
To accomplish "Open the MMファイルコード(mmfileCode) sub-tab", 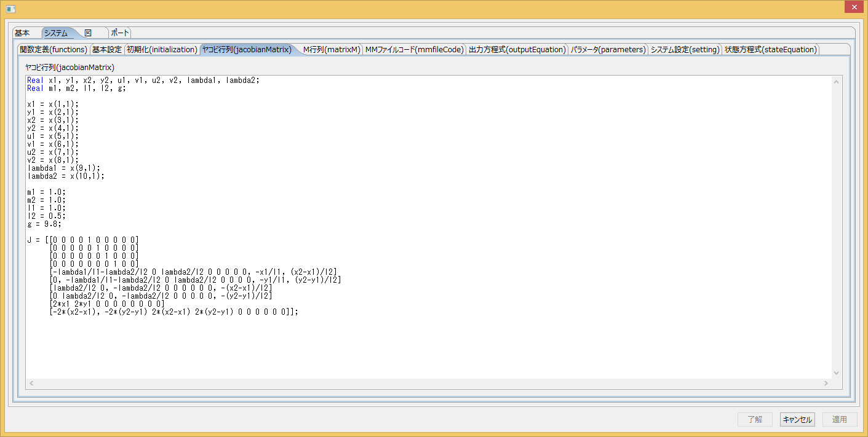I will pyautogui.click(x=414, y=50).
